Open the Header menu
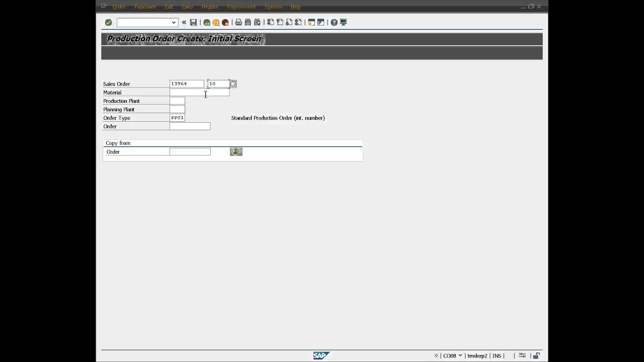The image size is (644, 362). [210, 7]
